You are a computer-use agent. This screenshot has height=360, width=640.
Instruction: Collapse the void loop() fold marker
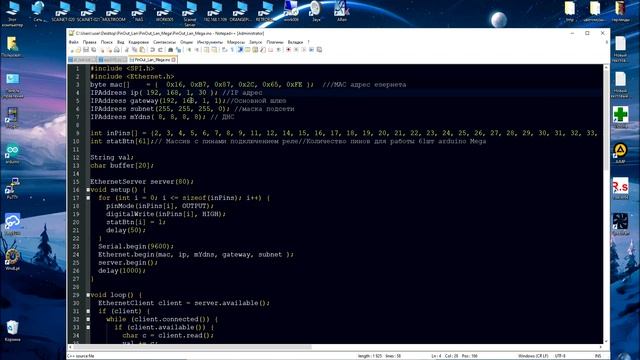point(88,295)
